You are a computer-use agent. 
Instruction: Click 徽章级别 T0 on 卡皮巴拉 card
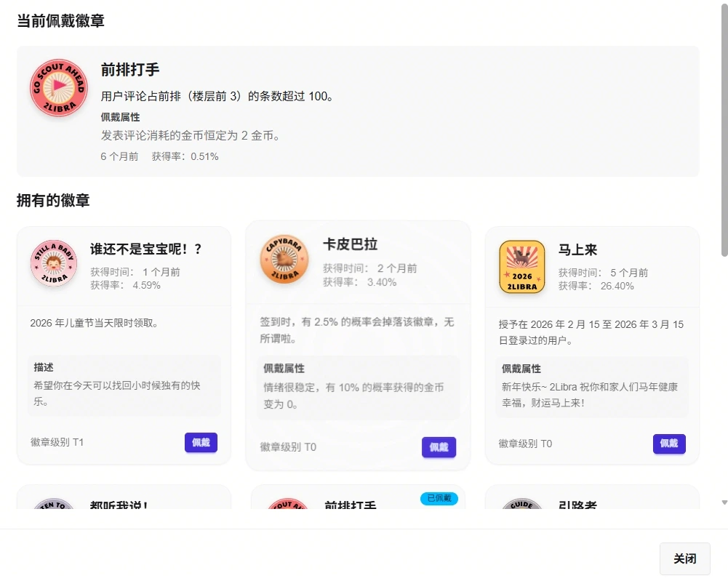click(x=288, y=447)
